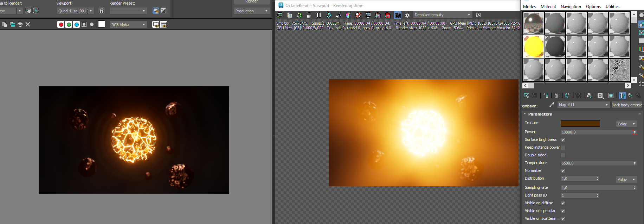
Task: Click the Render button
Action: tap(252, 2)
